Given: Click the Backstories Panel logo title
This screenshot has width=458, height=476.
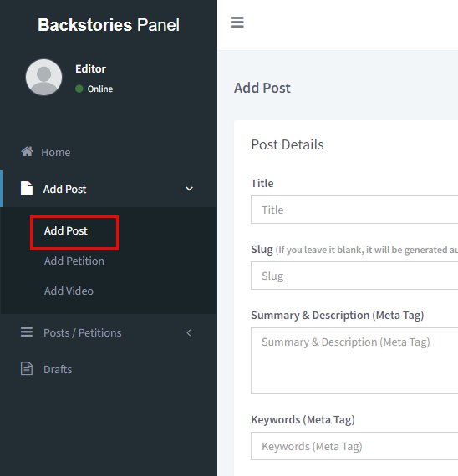Looking at the screenshot, I should [109, 25].
